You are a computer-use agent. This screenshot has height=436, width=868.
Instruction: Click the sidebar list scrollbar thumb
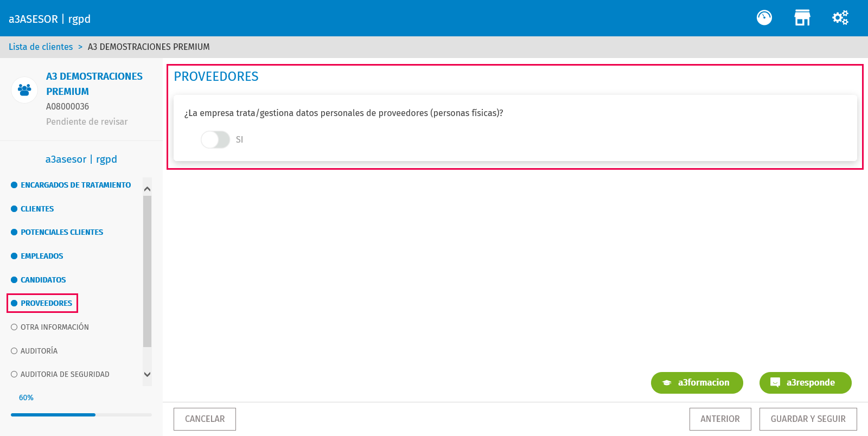(147, 271)
